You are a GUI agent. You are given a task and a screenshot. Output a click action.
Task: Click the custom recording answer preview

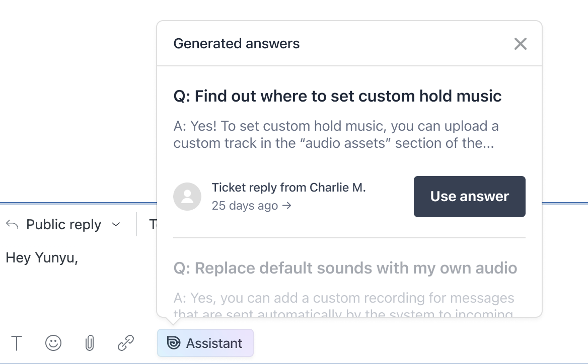[x=343, y=304]
